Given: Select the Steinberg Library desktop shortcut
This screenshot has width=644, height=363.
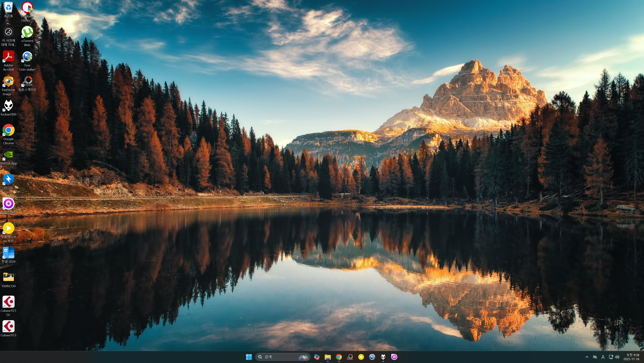Looking at the screenshot, I should point(27,8).
